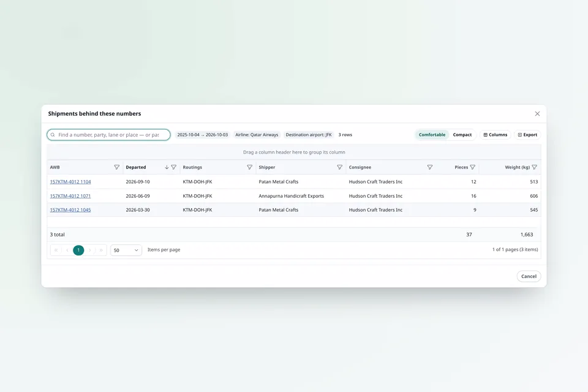Select the Annapurna Handicraft Exports cell
The width and height of the screenshot is (588, 392).
292,196
